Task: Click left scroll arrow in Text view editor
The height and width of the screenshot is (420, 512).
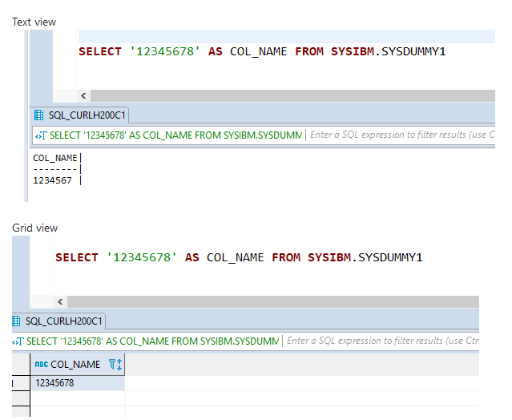Action: pos(83,95)
